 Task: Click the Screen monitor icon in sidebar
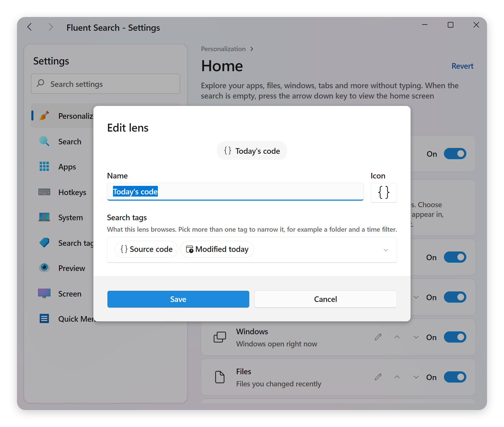[44, 293]
